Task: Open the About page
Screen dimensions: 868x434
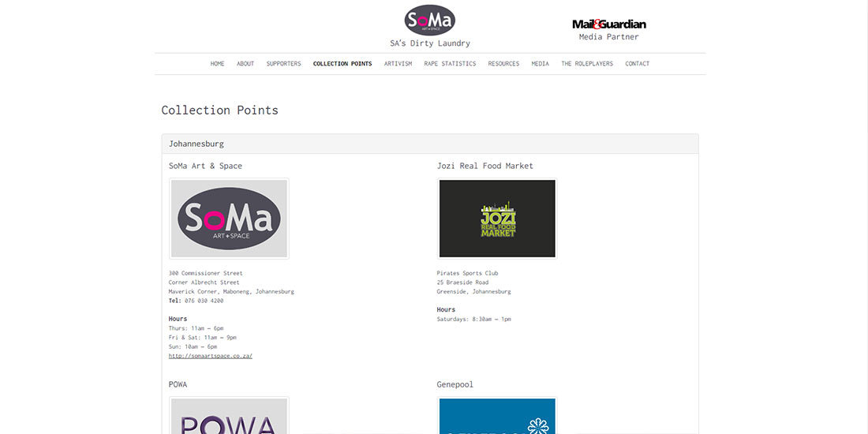Action: pos(245,64)
